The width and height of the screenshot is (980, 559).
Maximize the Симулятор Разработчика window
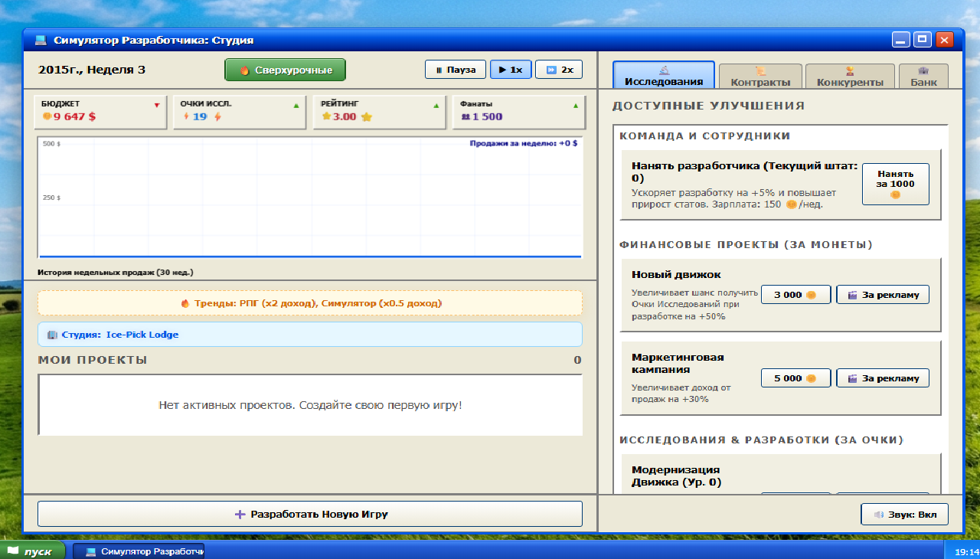922,40
